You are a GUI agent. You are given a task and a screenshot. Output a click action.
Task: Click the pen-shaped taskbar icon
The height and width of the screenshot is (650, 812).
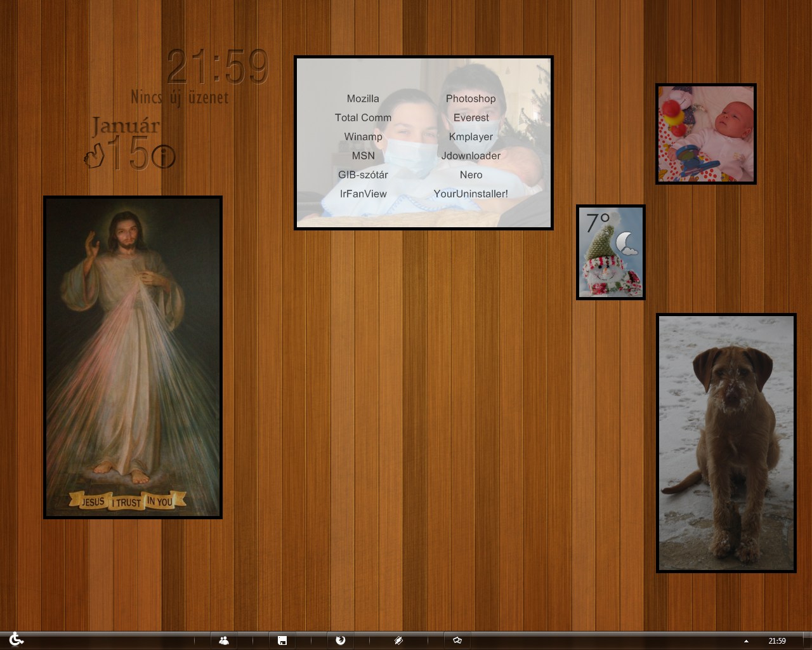click(x=398, y=640)
